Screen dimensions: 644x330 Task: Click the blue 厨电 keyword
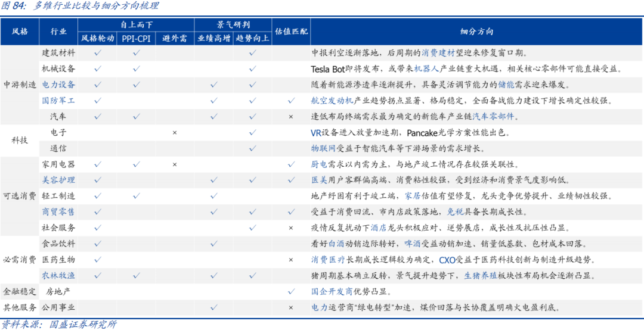[x=320, y=164]
